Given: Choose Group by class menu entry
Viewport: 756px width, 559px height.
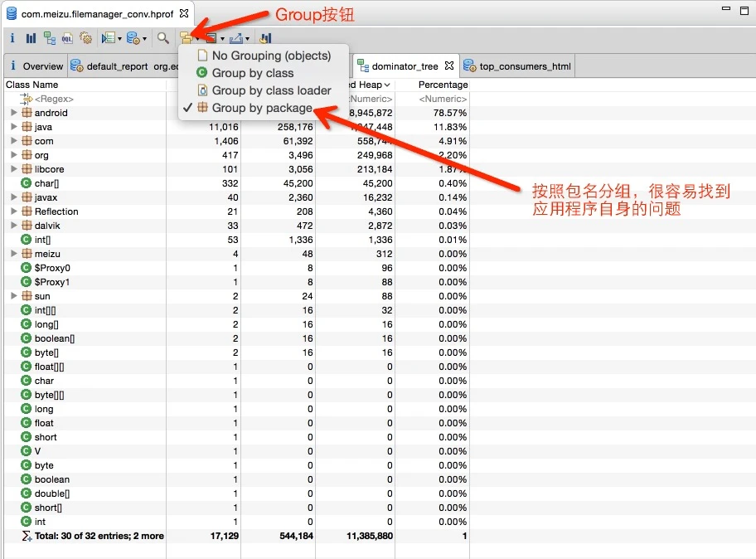Looking at the screenshot, I should pos(252,73).
